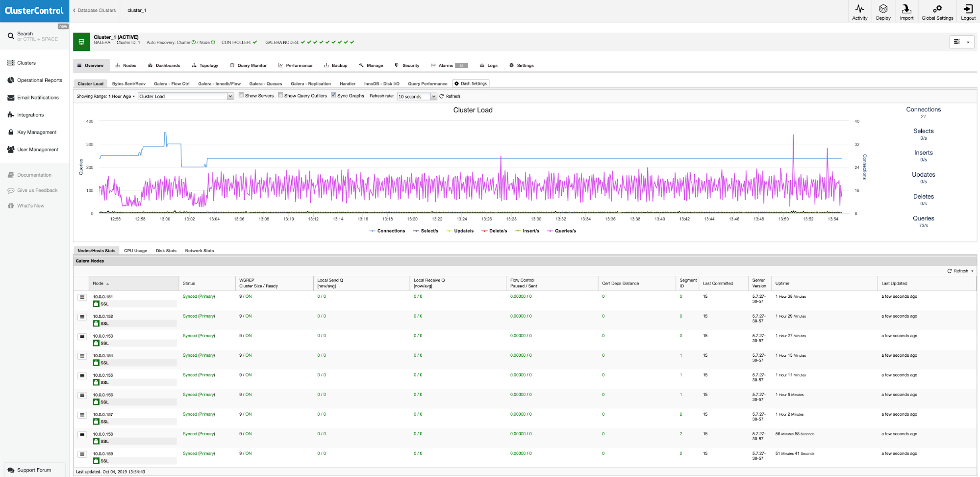Screen dimensions: 980x477
Task: Open the Performance tab
Action: 295,65
